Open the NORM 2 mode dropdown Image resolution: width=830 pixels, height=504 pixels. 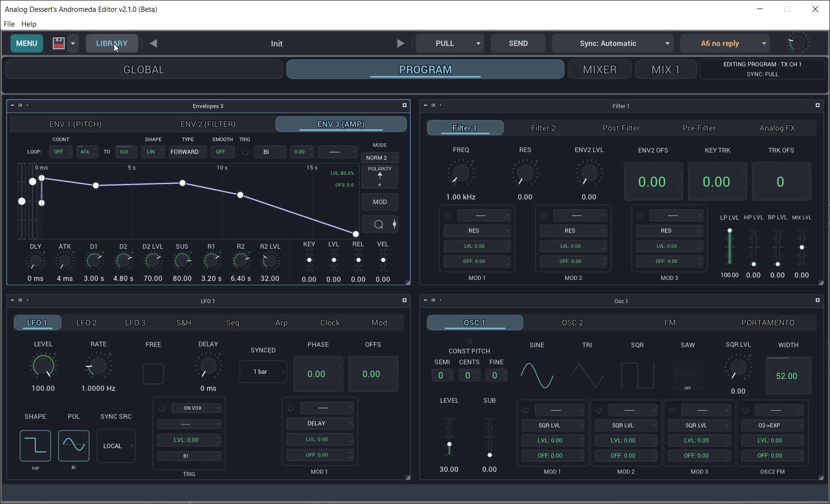pos(380,158)
